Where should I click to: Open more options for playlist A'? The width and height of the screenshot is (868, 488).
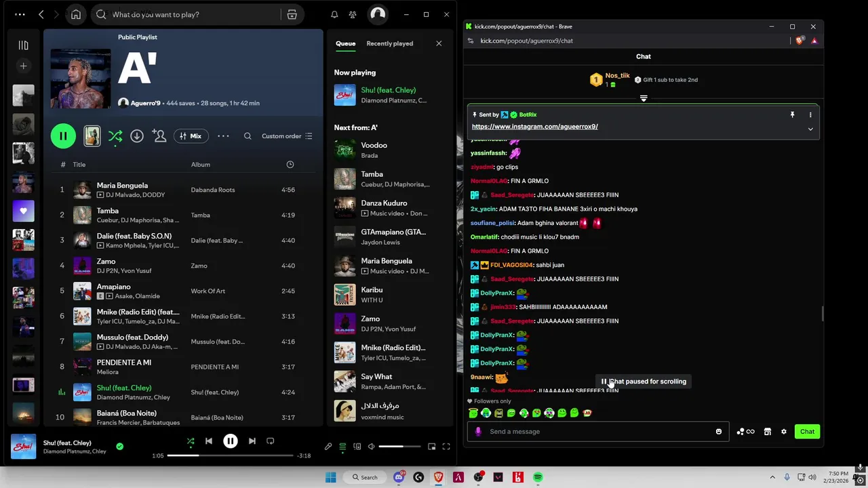click(x=223, y=136)
